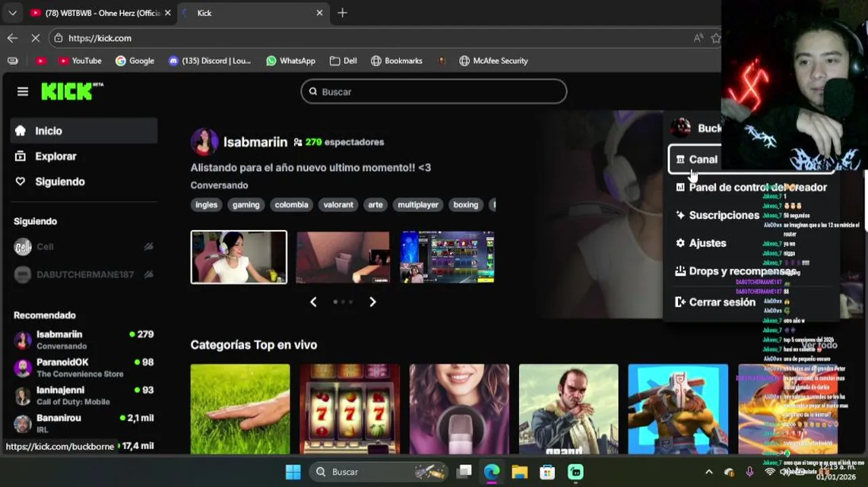The image size is (868, 487).
Task: Open the Dota character category card
Action: pyautogui.click(x=678, y=409)
